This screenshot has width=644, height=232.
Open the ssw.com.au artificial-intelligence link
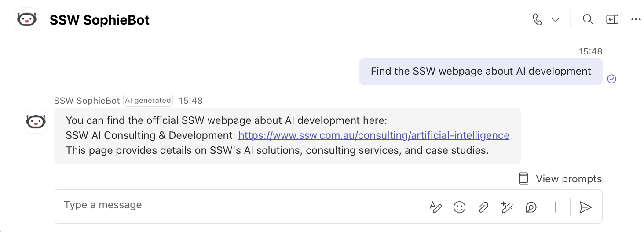click(374, 135)
